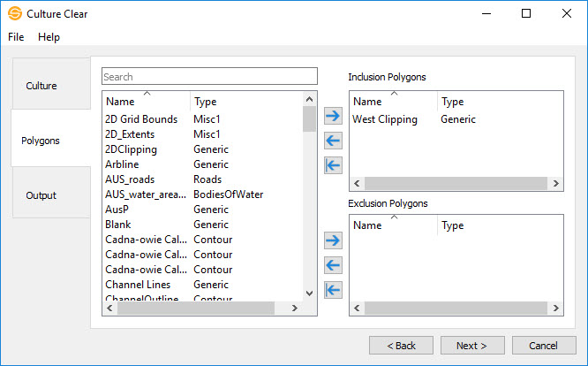Viewport: 588px width, 366px height.
Task: Click the add-to-Exclusion-Polygons right arrow
Action: 333,240
